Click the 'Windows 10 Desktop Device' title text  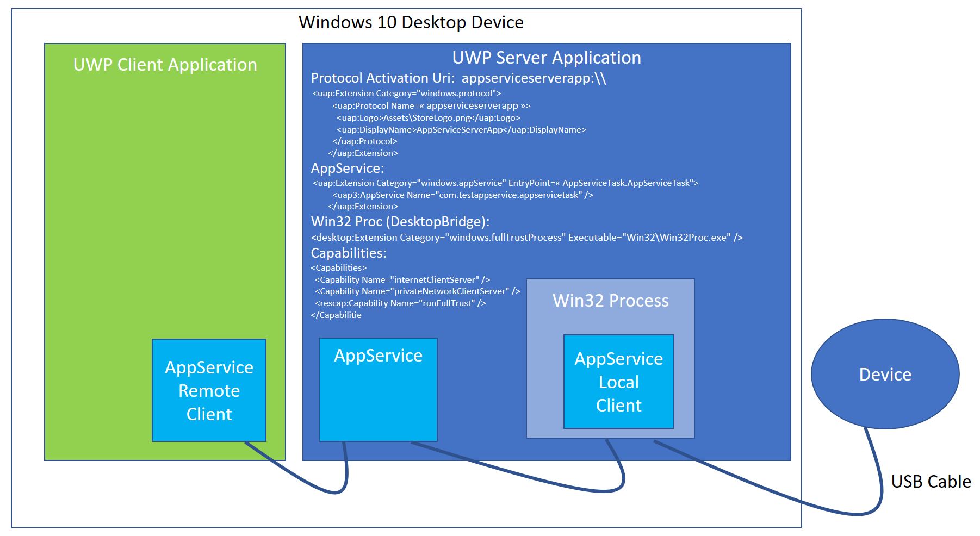click(x=411, y=22)
